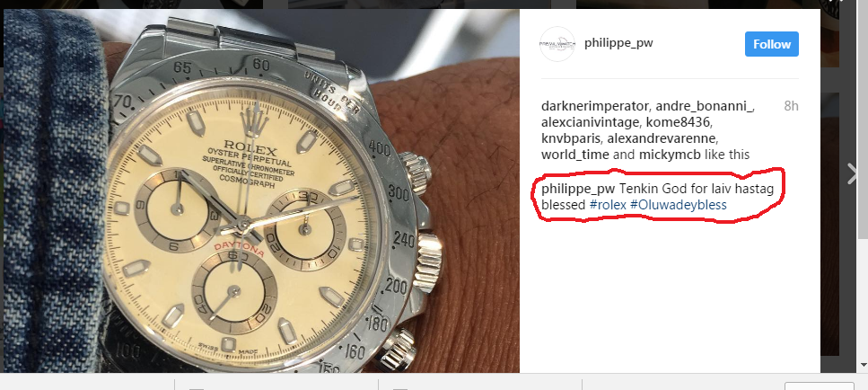Image resolution: width=868 pixels, height=390 pixels.
Task: Open world_time profile link
Action: 575,155
